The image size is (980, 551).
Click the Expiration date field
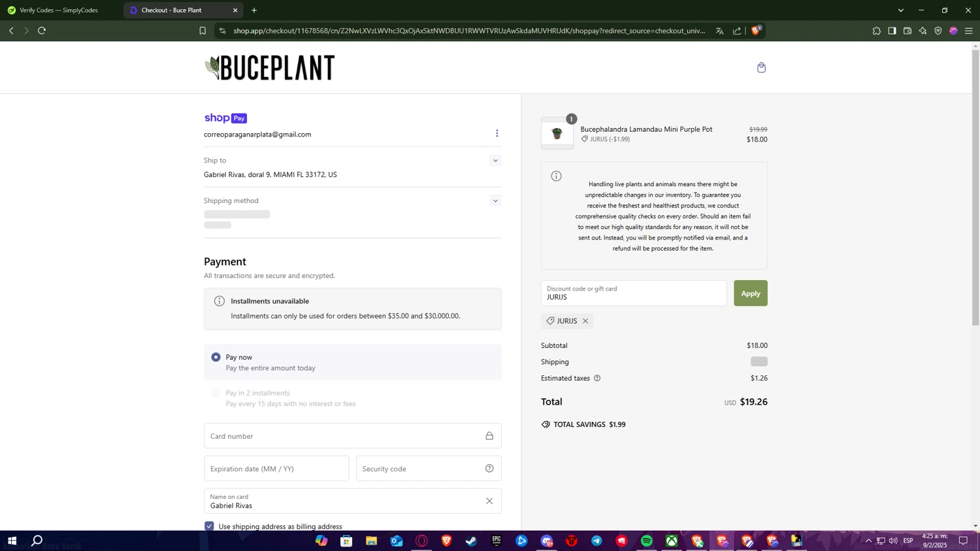276,469
